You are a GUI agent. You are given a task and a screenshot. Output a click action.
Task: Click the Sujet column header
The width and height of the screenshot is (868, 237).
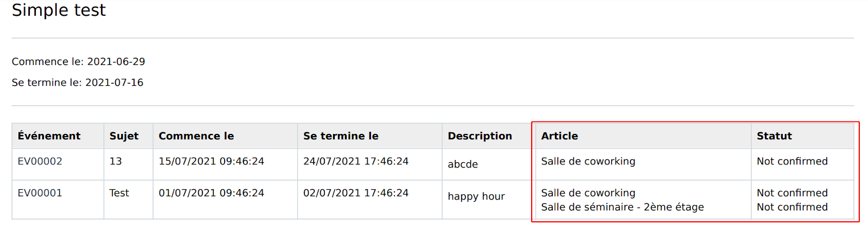tap(124, 136)
